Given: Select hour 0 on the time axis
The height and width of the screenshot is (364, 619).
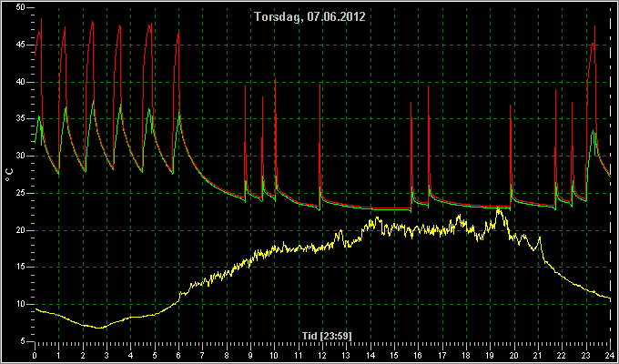Looking at the screenshot, I should tap(35, 354).
